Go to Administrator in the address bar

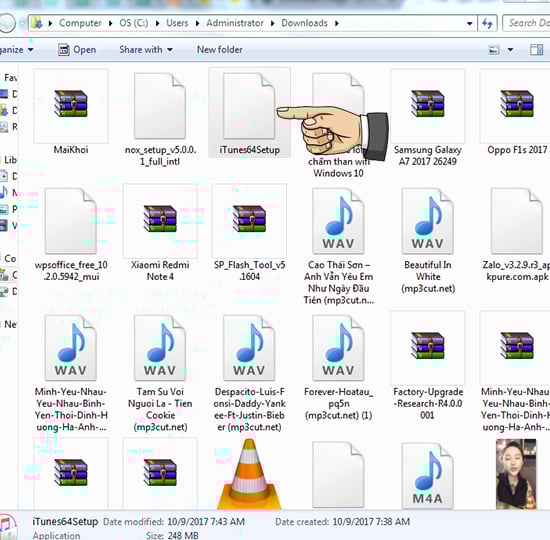pyautogui.click(x=235, y=23)
